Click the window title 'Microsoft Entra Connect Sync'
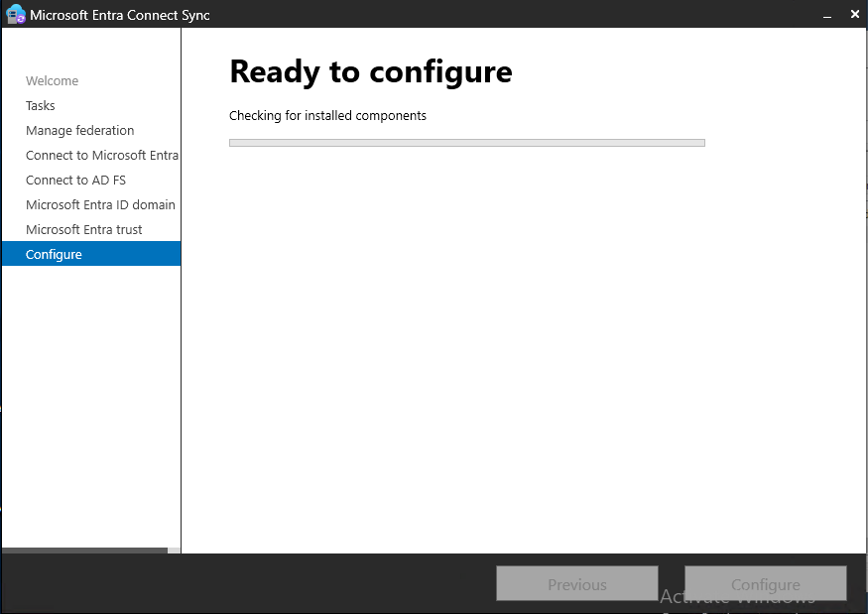Viewport: 868px width, 614px height. coord(120,15)
